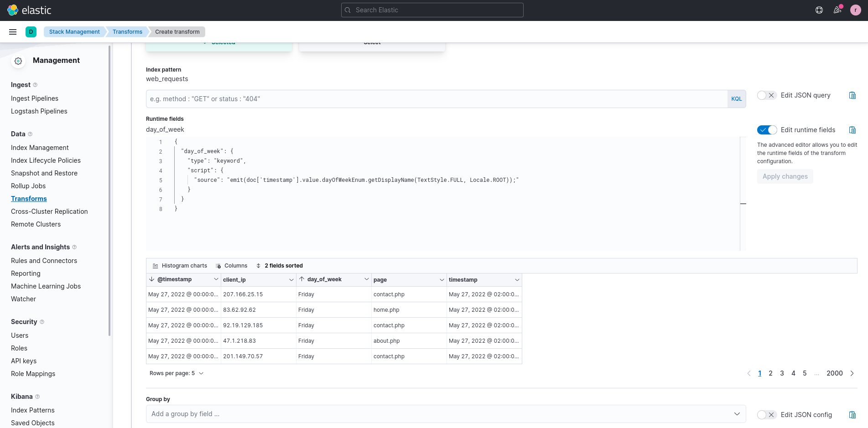The width and height of the screenshot is (868, 428).
Task: Open Machine Learning Jobs link
Action: coord(46,286)
